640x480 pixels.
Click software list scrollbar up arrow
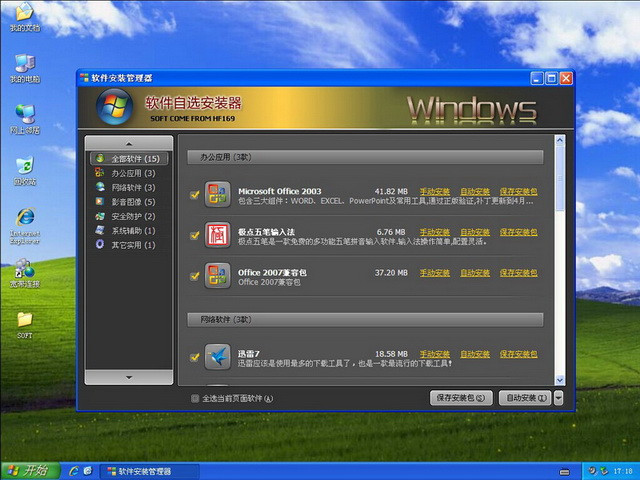pyautogui.click(x=560, y=140)
